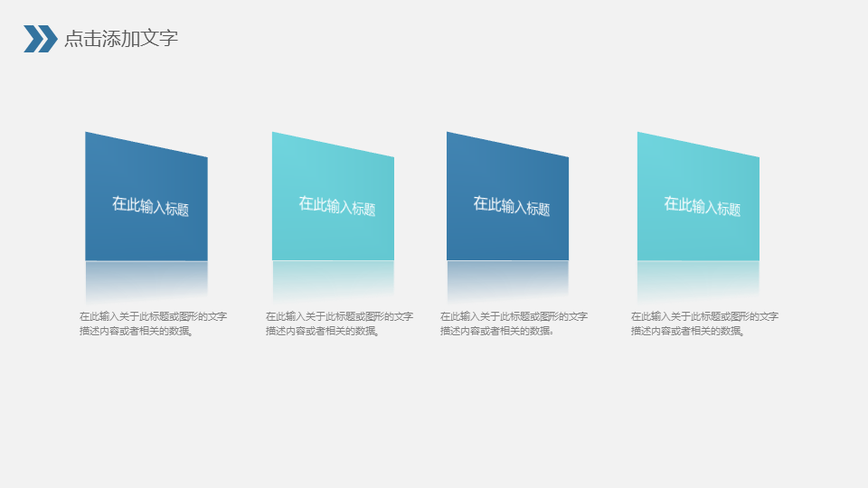This screenshot has width=868, height=488.
Task: Click the description text under the third shape
Action: [514, 324]
